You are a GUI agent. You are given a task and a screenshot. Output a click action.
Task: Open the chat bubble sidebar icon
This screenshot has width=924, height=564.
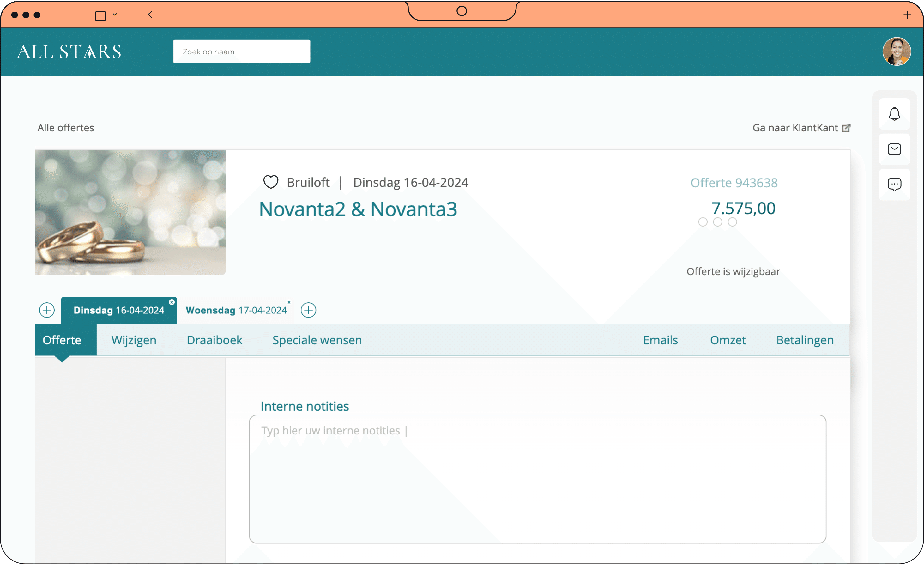click(x=894, y=184)
